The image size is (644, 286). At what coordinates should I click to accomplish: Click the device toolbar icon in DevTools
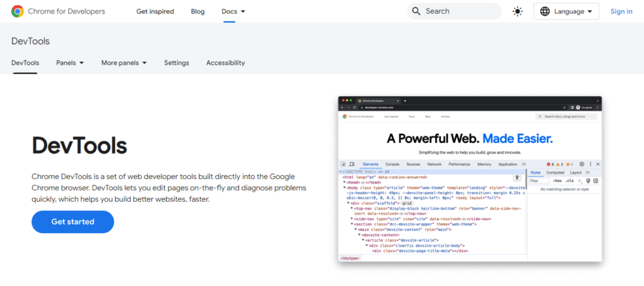[351, 164]
